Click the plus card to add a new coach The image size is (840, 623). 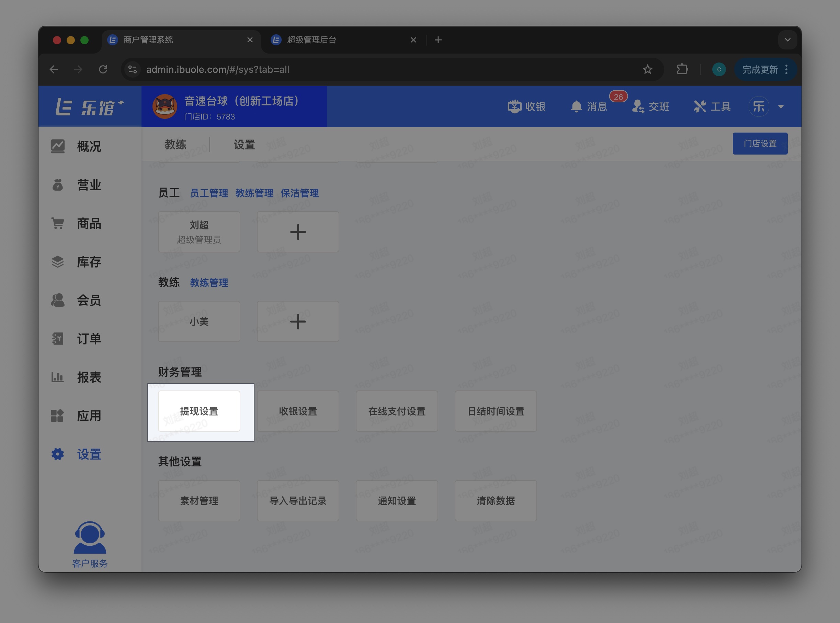click(x=298, y=321)
